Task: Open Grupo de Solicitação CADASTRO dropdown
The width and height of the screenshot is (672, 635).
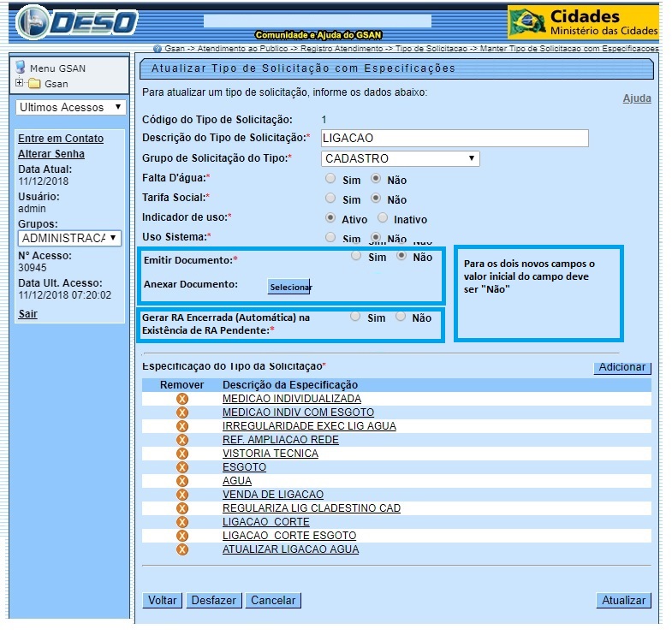Action: coord(401,158)
